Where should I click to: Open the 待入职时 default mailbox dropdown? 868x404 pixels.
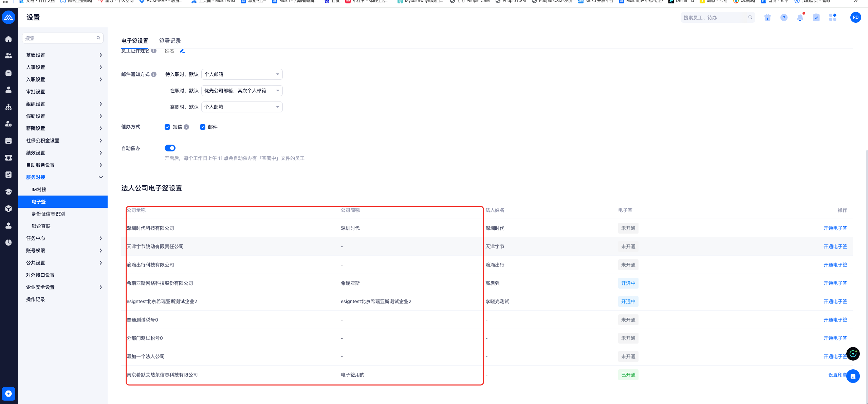[x=242, y=74]
